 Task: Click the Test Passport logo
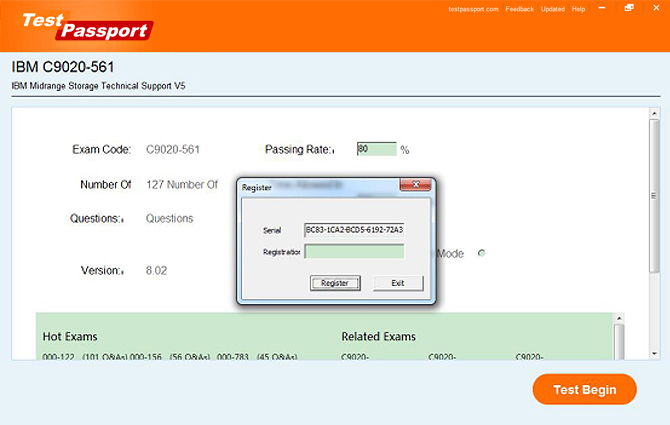pos(87,26)
